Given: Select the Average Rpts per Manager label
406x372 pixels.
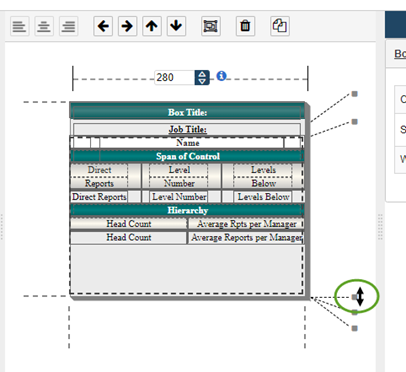Looking at the screenshot, I should (246, 224).
